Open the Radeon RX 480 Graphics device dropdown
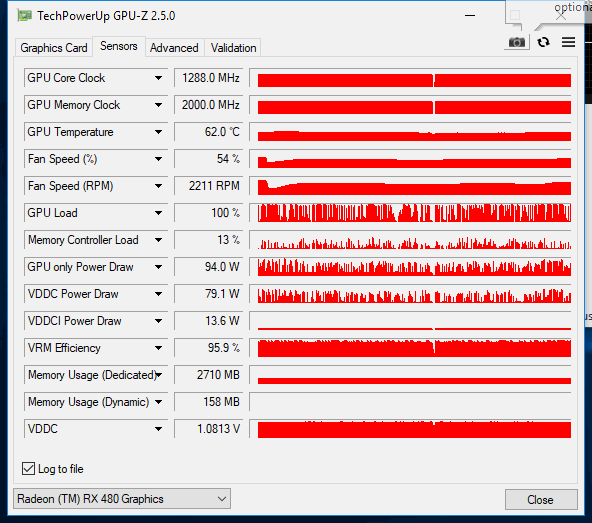 [122, 499]
